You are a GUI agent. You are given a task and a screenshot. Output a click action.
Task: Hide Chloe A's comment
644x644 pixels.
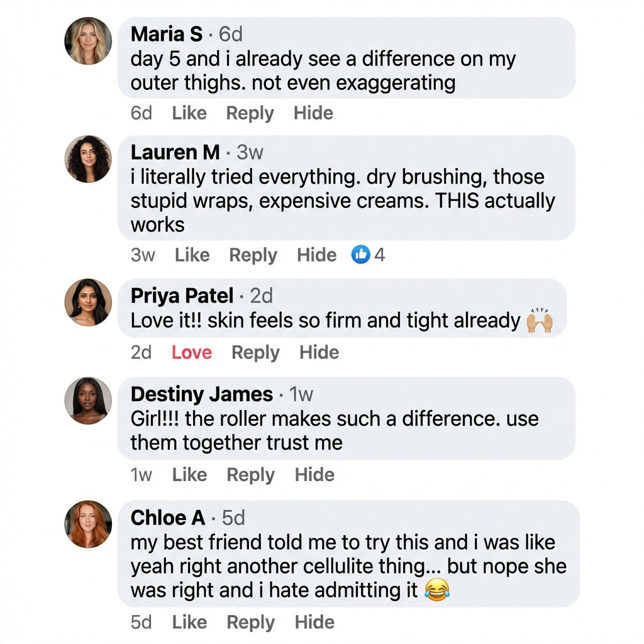[314, 622]
